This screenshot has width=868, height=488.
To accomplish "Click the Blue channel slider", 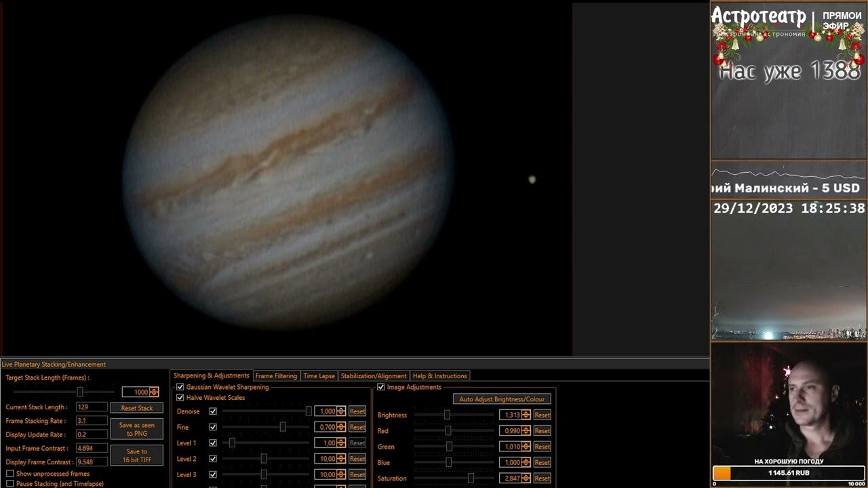I will pyautogui.click(x=454, y=462).
